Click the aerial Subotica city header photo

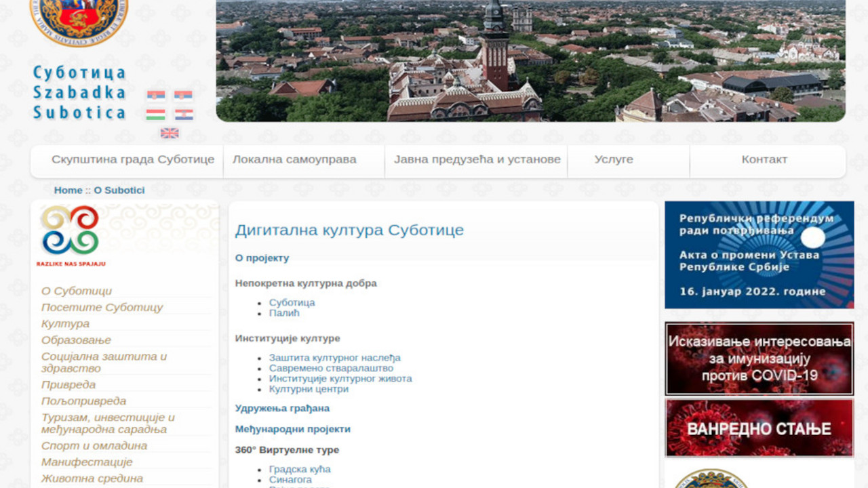click(530, 61)
